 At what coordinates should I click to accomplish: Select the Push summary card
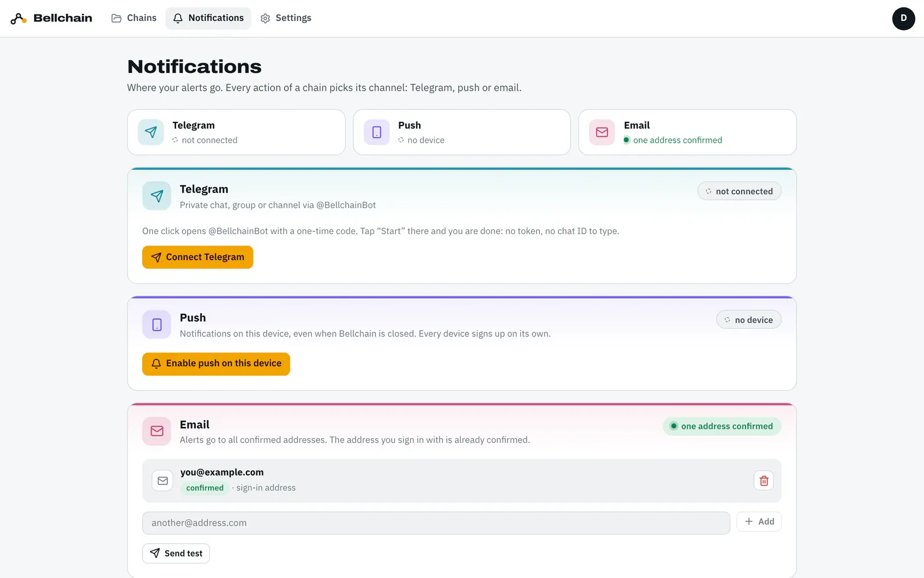coord(462,132)
